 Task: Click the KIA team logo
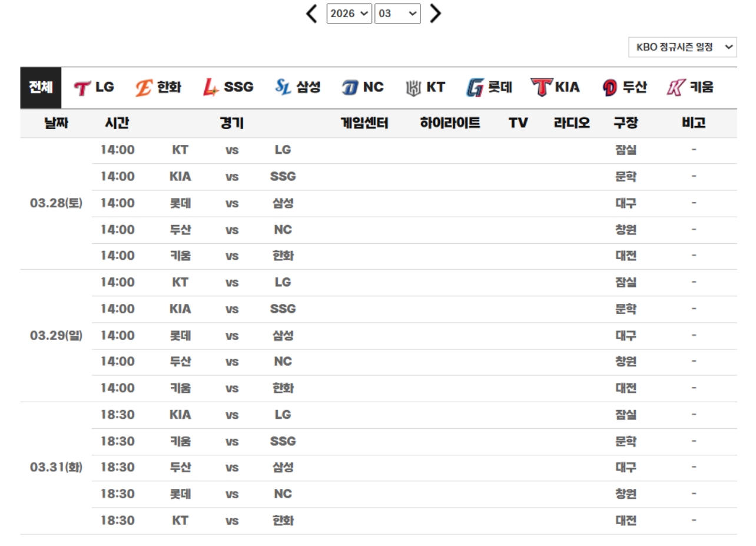[x=541, y=88]
